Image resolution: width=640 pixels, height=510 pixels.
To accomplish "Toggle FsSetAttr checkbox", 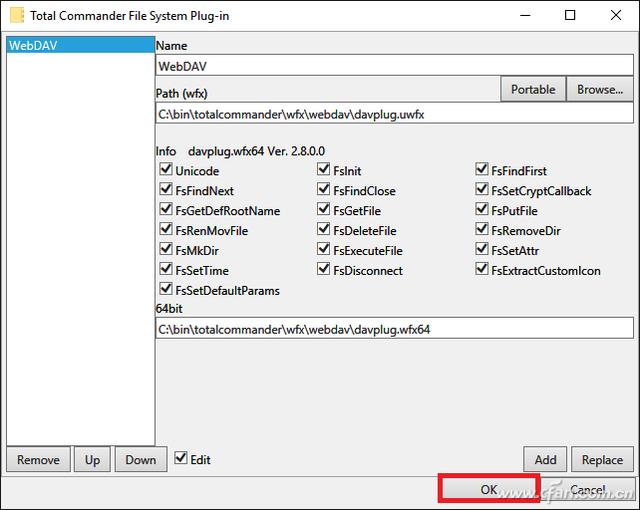I will point(482,249).
